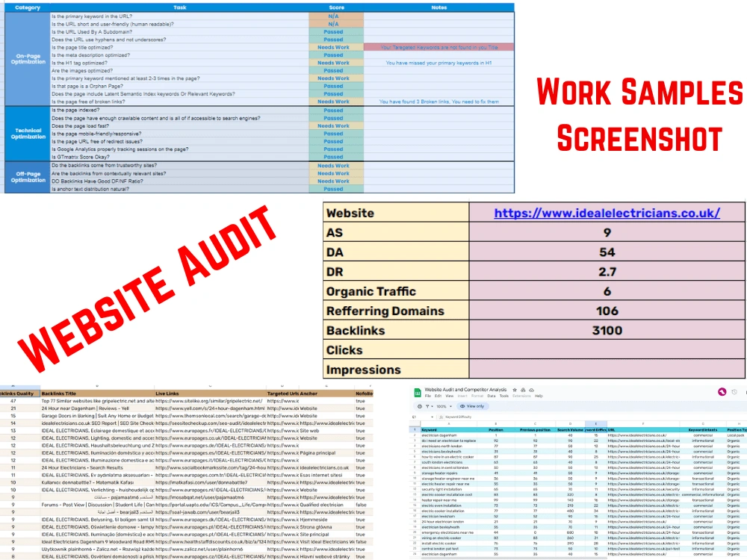Click the Technical Optimization category cell

click(x=28, y=134)
